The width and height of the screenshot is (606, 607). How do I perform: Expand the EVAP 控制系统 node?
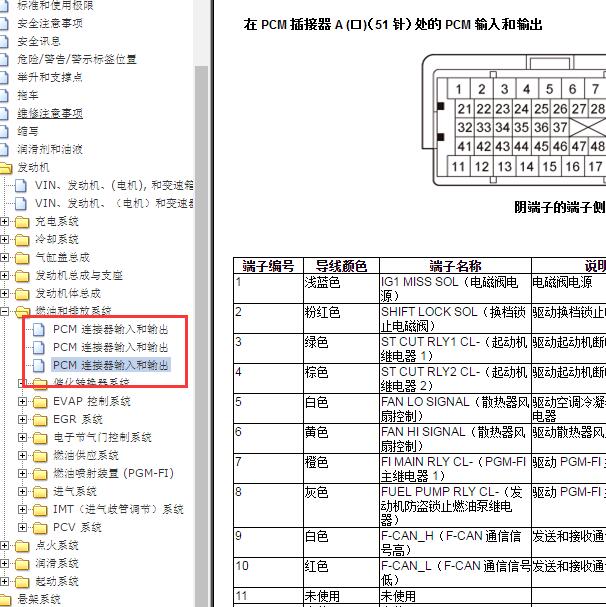click(x=22, y=401)
